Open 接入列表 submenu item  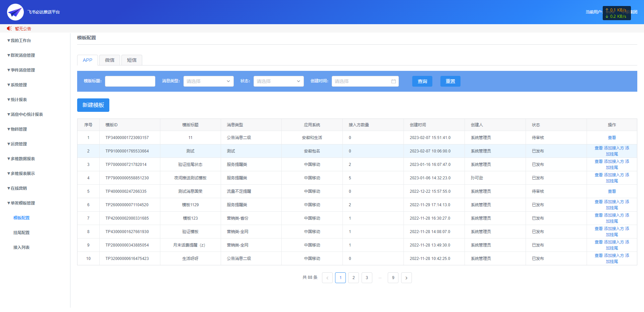tap(21, 248)
